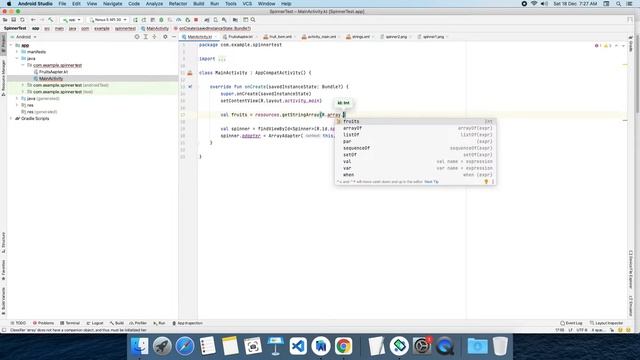Click the gutter icon beside class MainActivity
Screen dimensions: 640x360
(190, 73)
